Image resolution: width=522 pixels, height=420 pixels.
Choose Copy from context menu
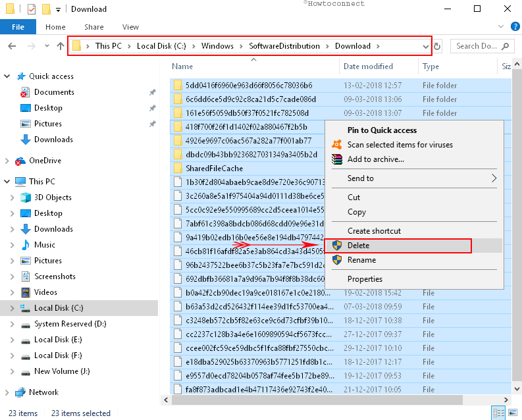pyautogui.click(x=357, y=212)
